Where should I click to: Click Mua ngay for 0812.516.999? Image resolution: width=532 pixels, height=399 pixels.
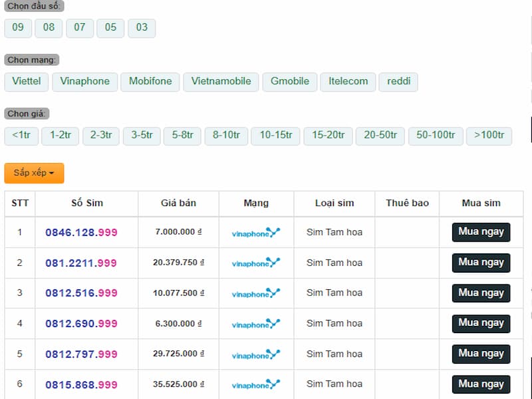click(481, 293)
